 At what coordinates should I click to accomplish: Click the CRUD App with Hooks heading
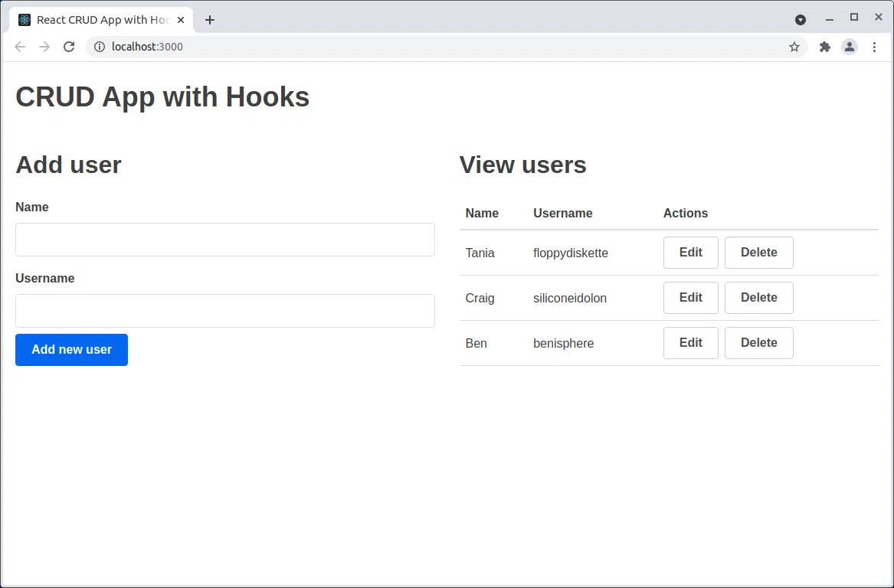(162, 97)
